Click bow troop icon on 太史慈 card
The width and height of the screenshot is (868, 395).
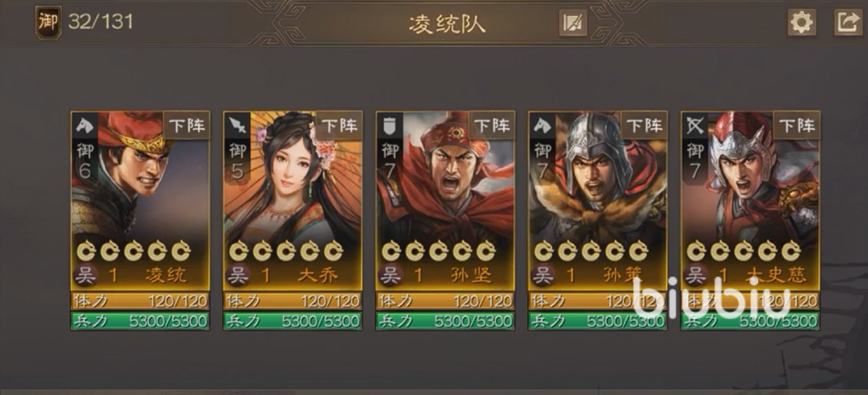pos(695,125)
